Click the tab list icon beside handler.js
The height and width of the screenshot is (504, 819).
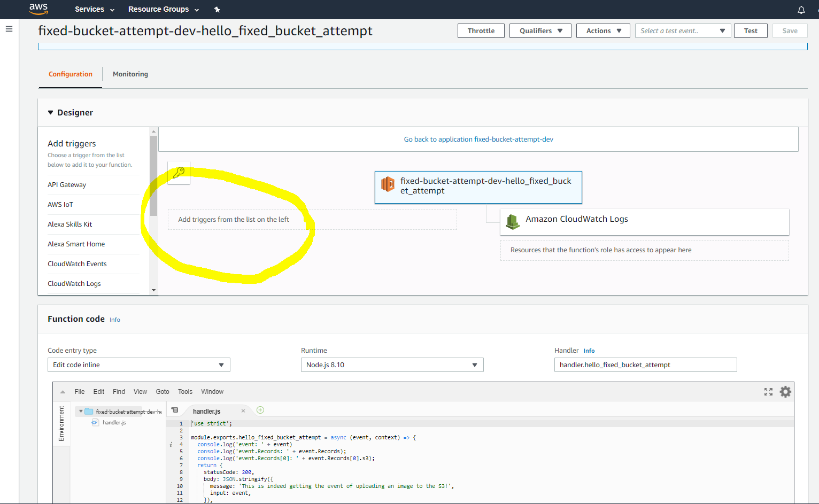pos(175,410)
